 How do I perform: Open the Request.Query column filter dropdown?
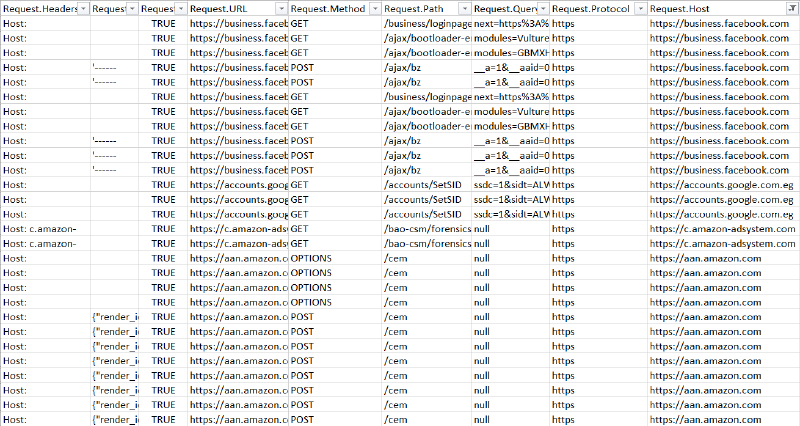point(543,9)
